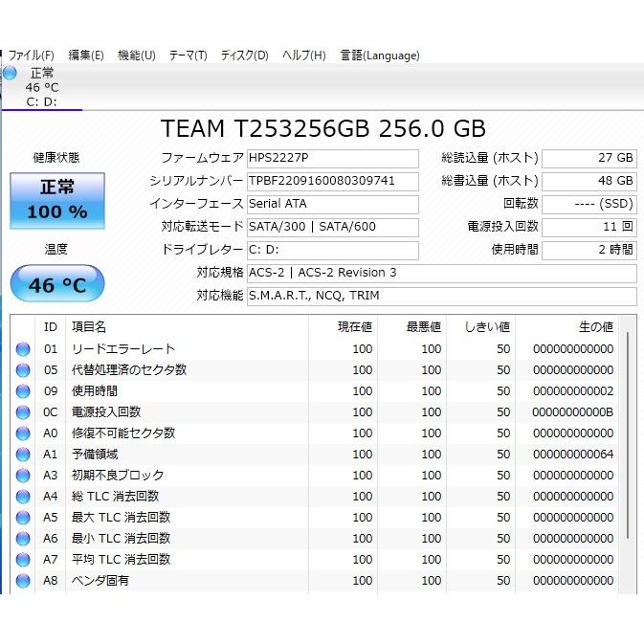Click raw value 00000000000B

click(573, 412)
